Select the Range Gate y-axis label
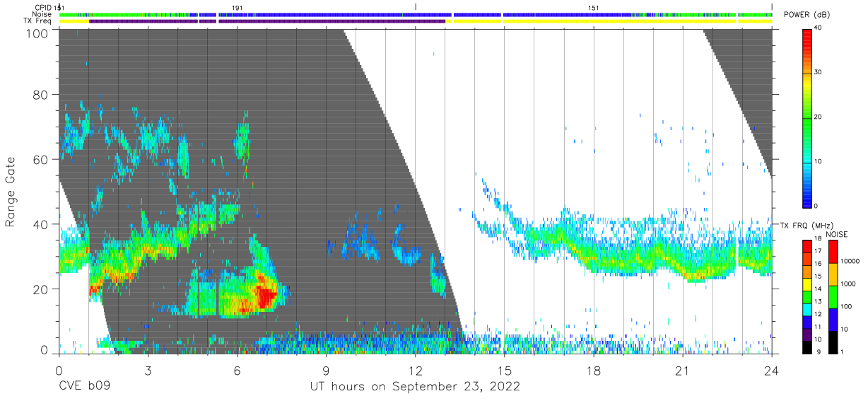 coord(11,192)
